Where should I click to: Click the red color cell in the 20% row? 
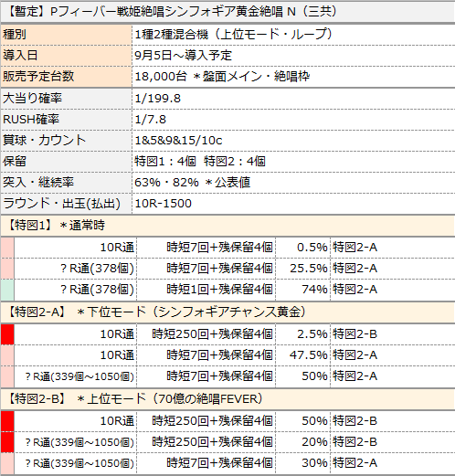[7, 442]
